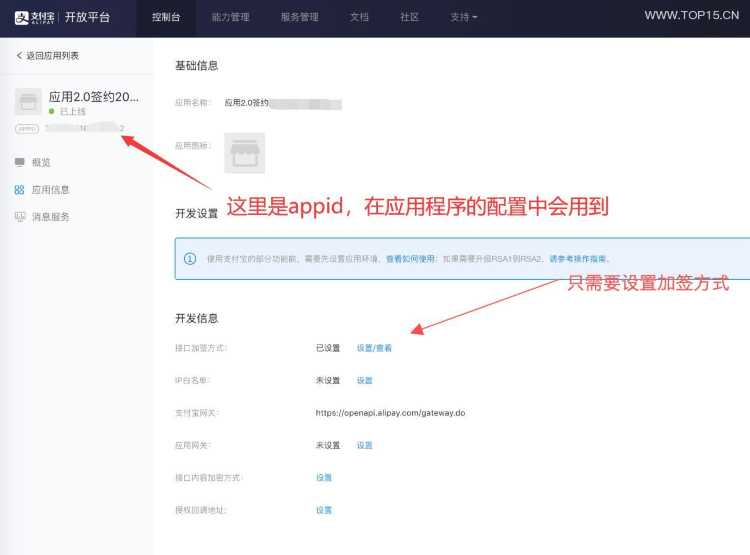Click the 已设置 status of 接口加签方式

click(x=328, y=348)
